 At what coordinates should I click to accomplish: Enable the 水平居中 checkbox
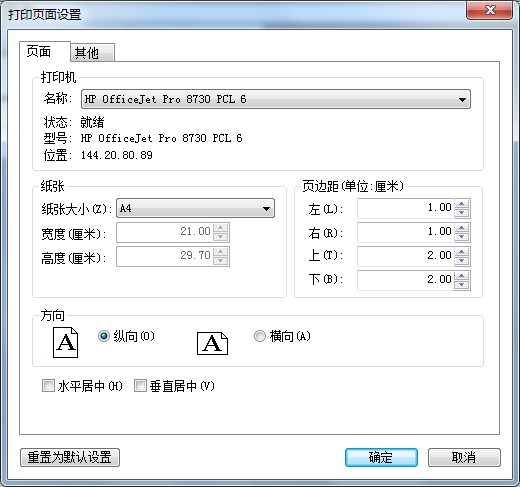[48, 386]
